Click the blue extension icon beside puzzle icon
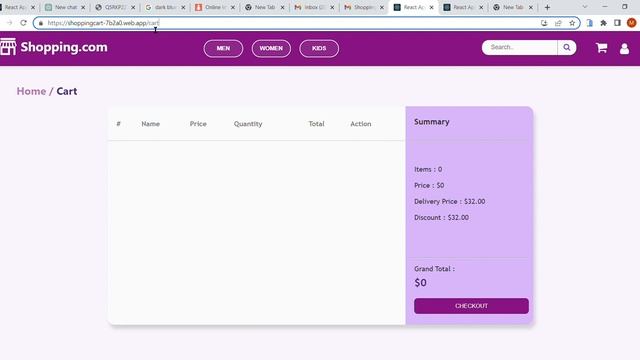 click(x=589, y=23)
